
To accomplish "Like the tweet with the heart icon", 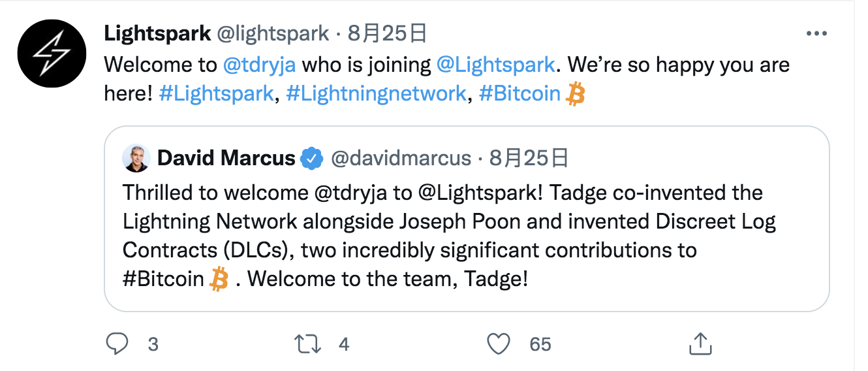I will click(499, 344).
